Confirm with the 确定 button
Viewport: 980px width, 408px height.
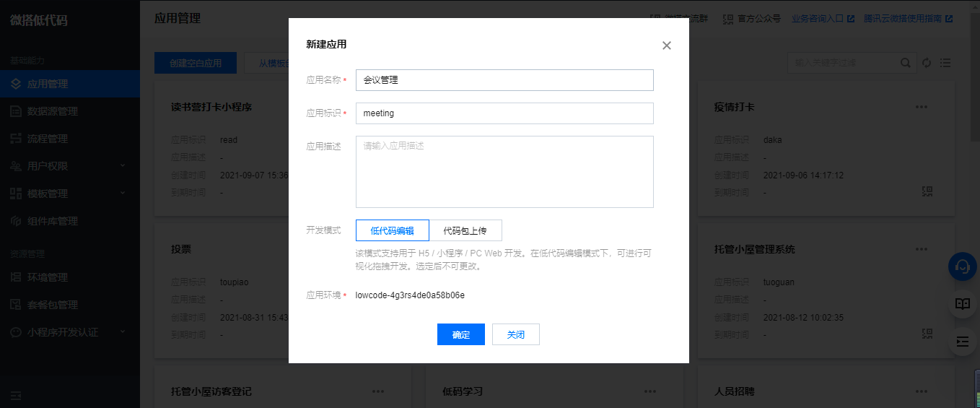[x=460, y=334]
